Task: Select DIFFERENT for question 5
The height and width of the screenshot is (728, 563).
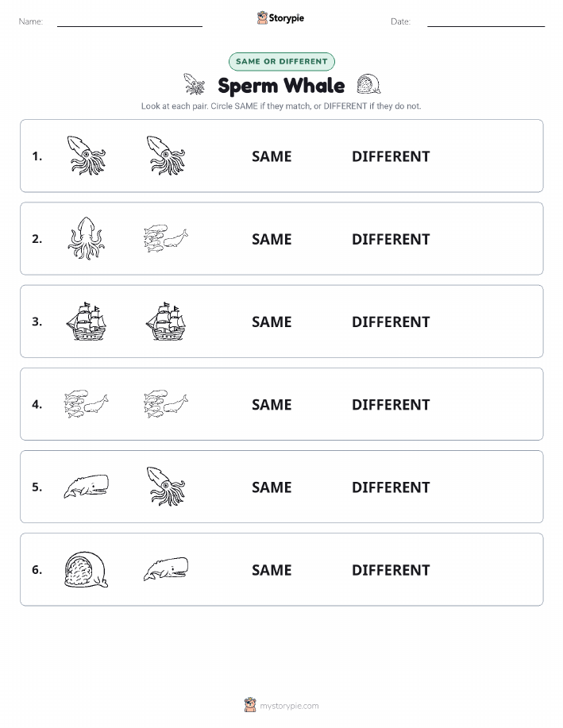Action: [391, 487]
